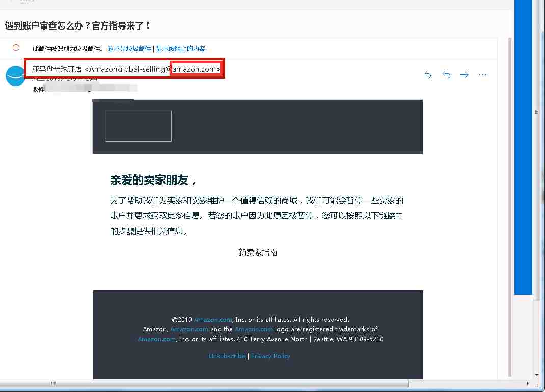Click the message pane vertical scrollbar
Screen dimensions: 545x392
pyautogui.click(x=510, y=207)
